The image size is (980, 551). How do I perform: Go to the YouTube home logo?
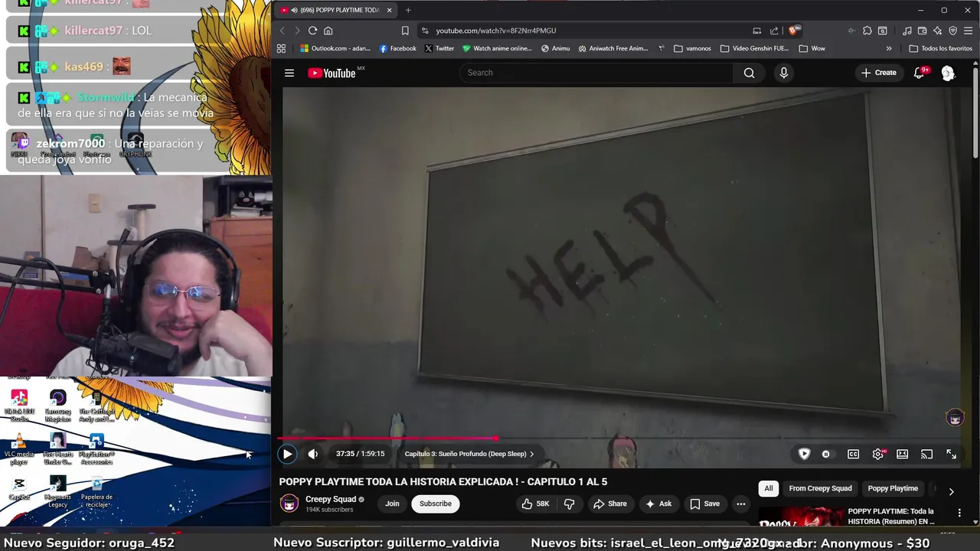coord(332,73)
